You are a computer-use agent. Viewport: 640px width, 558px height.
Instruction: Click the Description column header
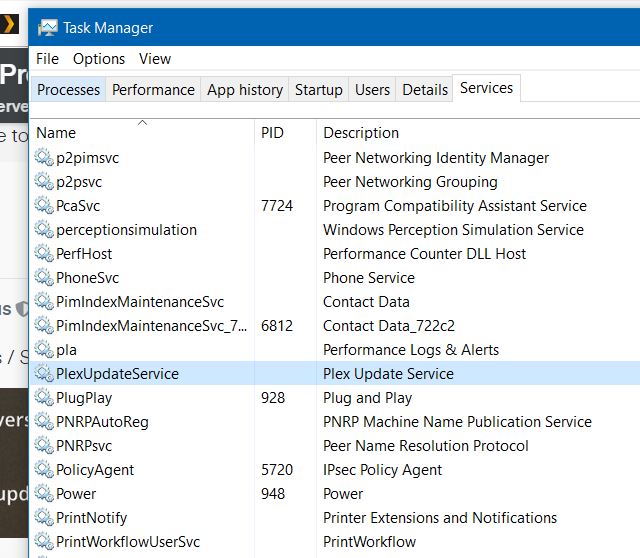[361, 133]
